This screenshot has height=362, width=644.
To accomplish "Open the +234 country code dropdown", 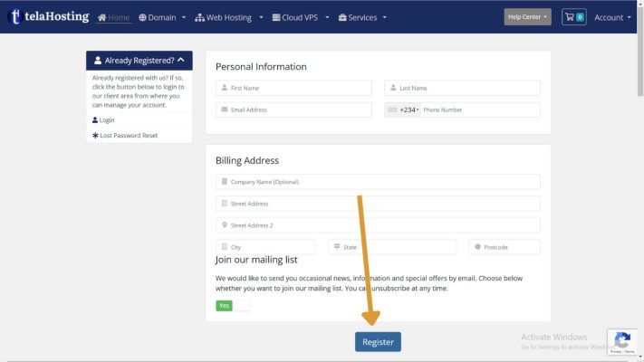I will pos(404,110).
